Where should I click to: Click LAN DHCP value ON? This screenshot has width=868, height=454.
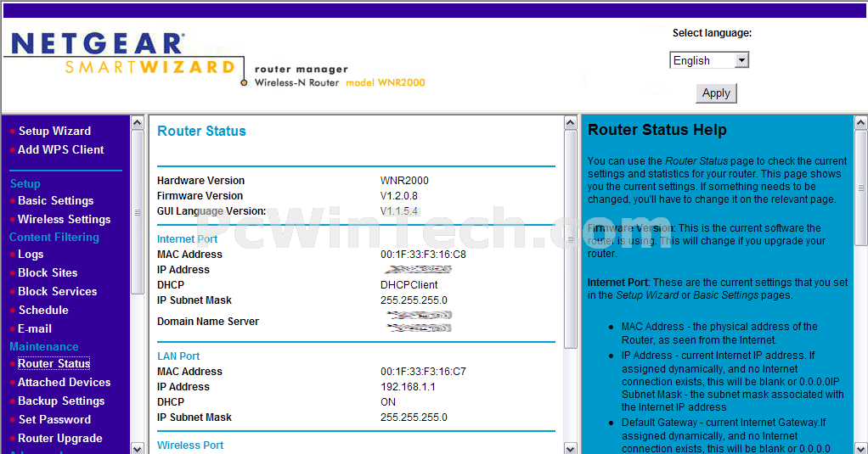tap(388, 402)
